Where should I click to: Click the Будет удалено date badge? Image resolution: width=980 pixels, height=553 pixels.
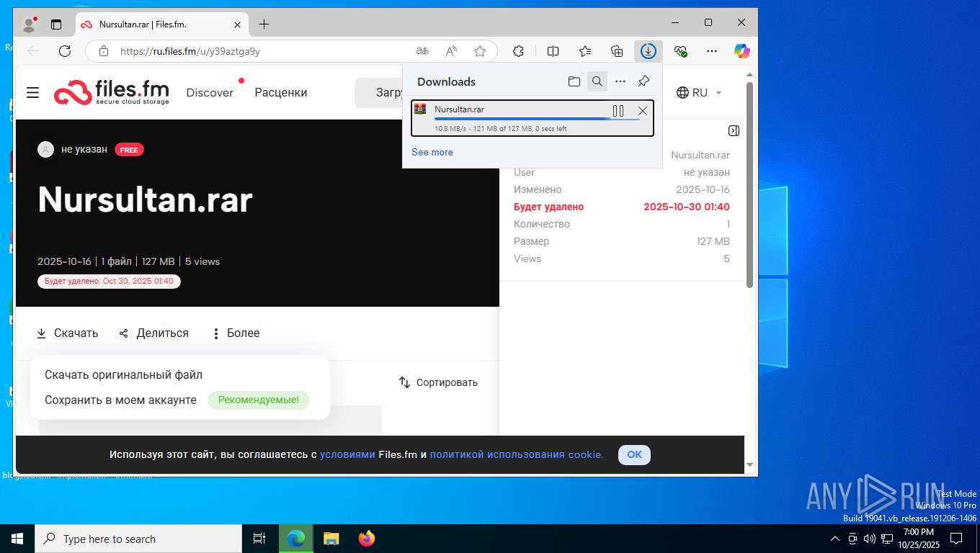pos(109,281)
